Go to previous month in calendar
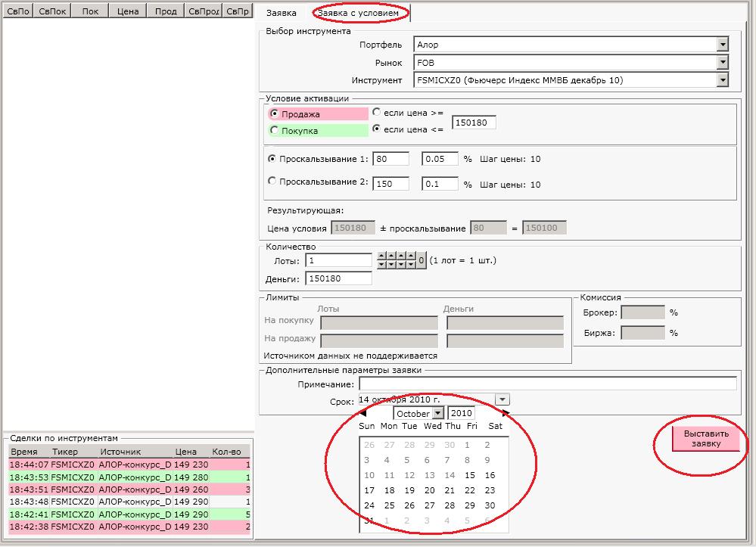This screenshot has height=547, width=756. [x=363, y=413]
